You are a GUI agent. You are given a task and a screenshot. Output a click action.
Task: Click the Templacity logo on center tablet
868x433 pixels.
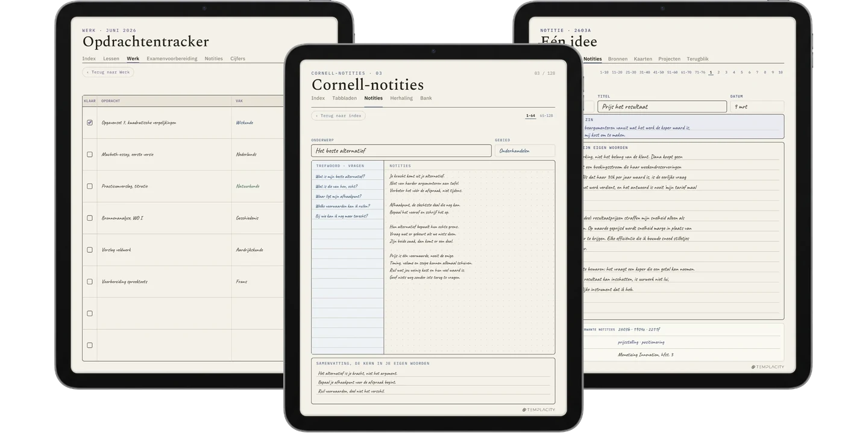538,410
